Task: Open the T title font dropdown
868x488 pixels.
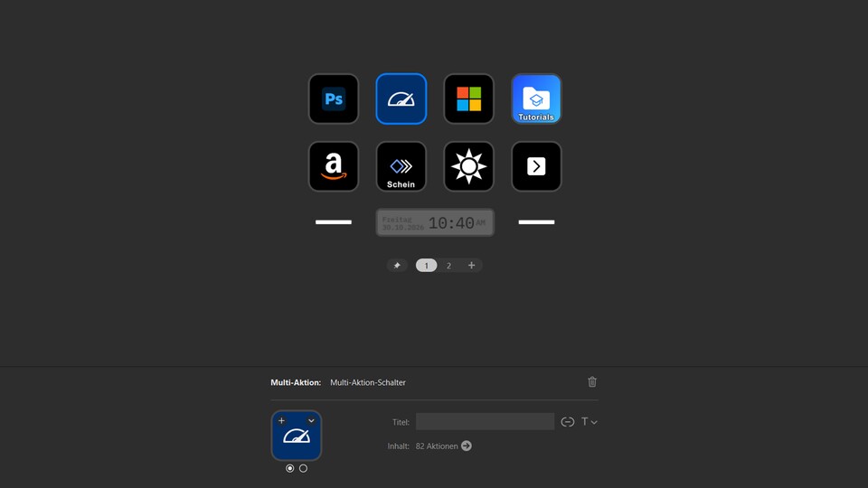Action: 589,422
